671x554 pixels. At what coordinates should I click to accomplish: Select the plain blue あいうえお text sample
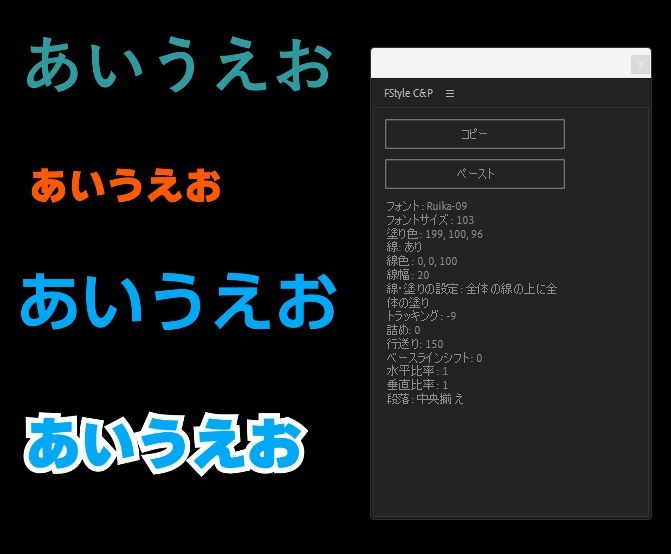pos(178,301)
